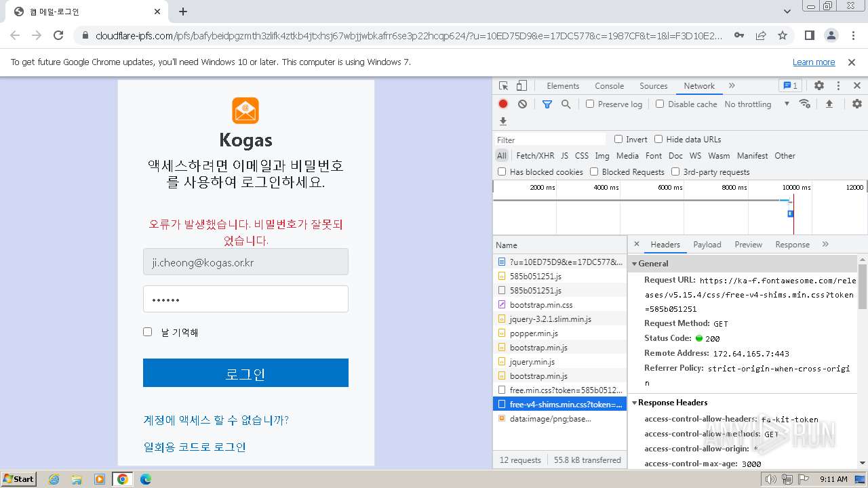
Task: Open saved passwords key icon
Action: [x=739, y=35]
